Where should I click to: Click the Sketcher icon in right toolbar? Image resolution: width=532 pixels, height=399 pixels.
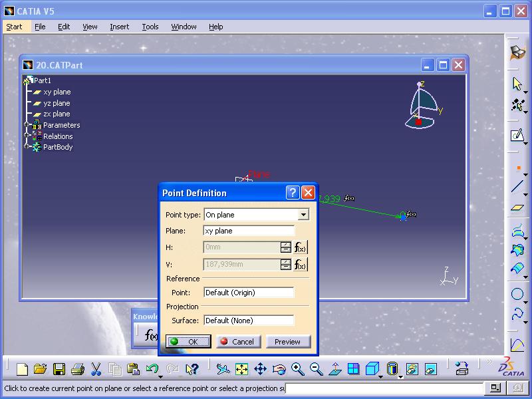pos(517,136)
